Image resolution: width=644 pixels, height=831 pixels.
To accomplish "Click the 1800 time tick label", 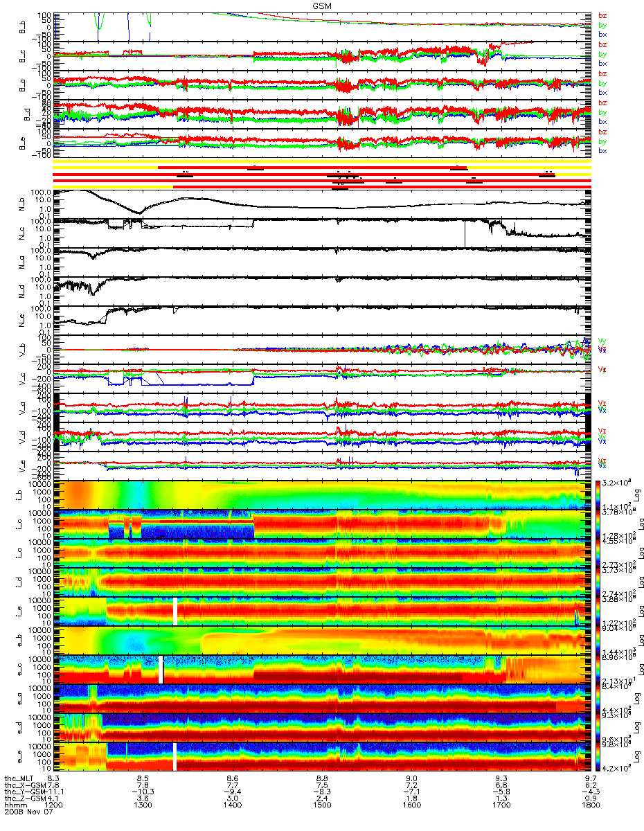I will (x=590, y=805).
